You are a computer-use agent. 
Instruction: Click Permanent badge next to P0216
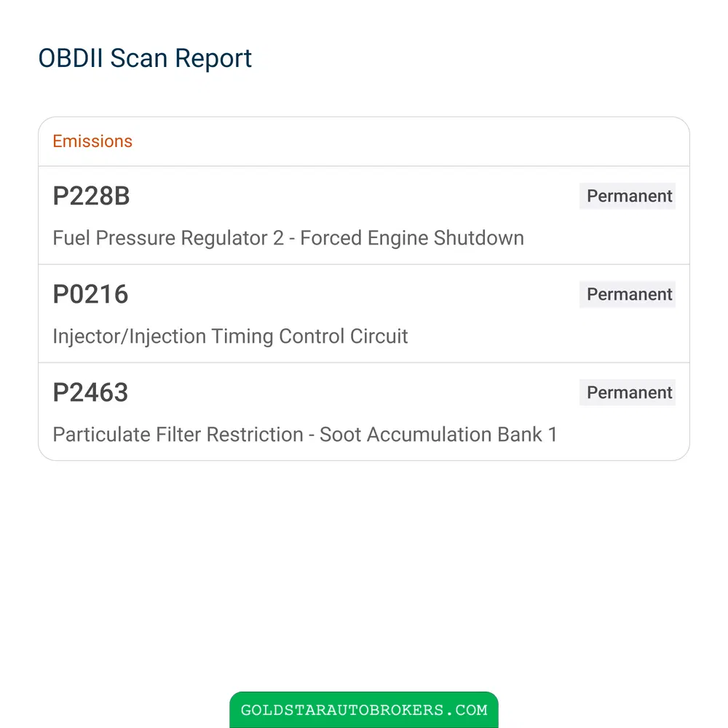click(x=628, y=294)
